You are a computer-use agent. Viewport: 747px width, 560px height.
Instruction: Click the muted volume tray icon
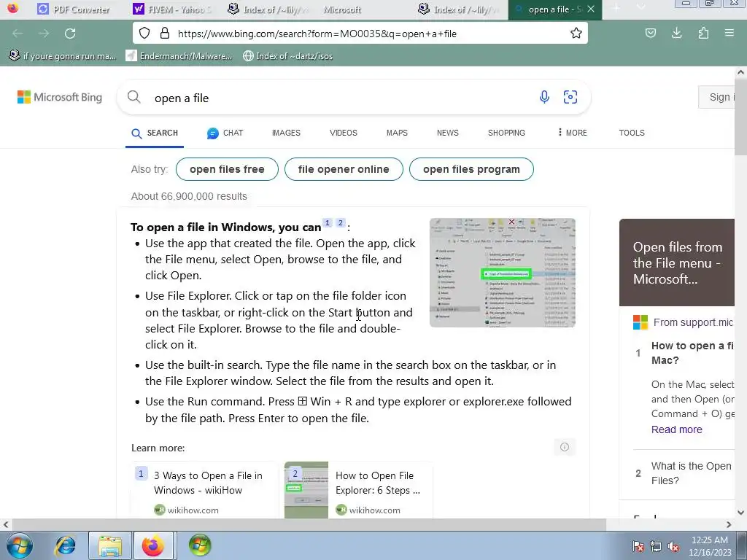coord(673,546)
